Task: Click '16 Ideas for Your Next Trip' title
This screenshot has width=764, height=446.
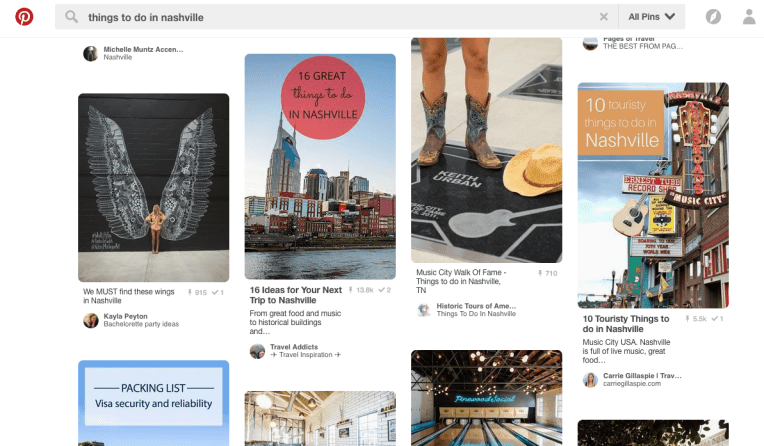Action: [296, 295]
